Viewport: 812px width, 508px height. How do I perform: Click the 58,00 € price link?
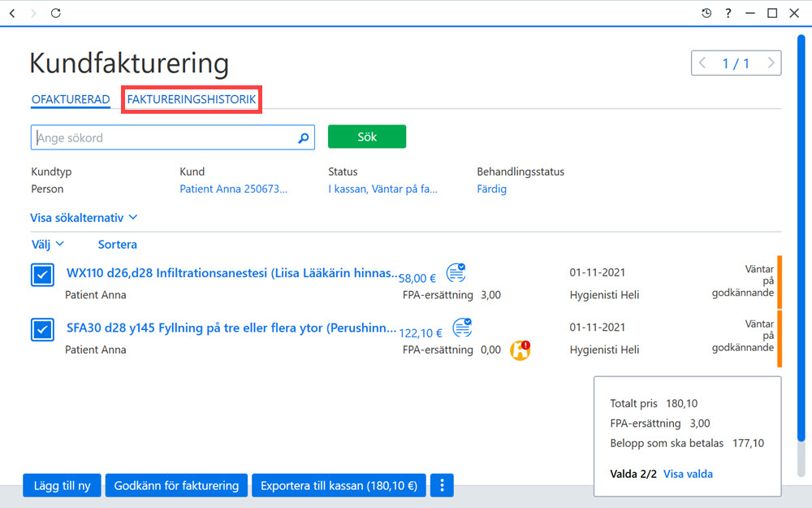coord(417,278)
